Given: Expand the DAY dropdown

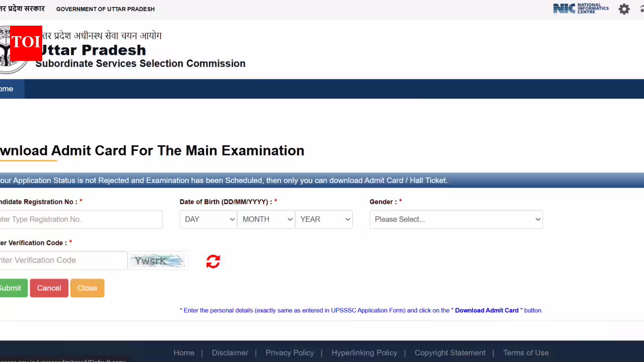Looking at the screenshot, I should [208, 219].
